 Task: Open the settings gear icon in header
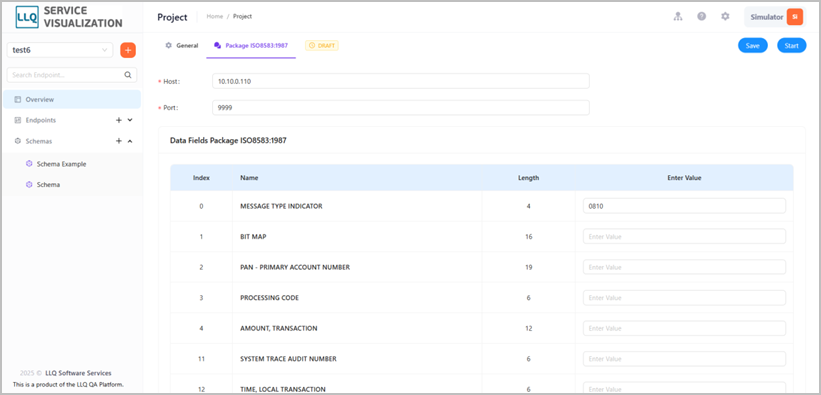coord(725,16)
